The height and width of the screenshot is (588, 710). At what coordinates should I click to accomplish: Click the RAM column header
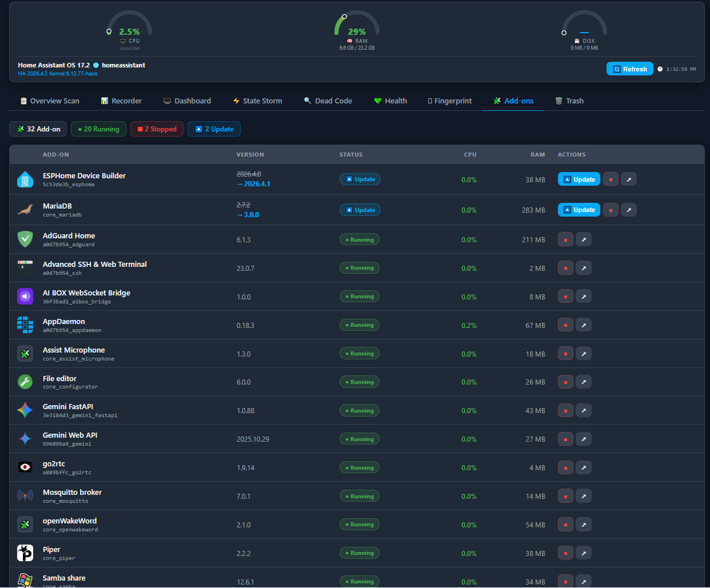tap(537, 155)
